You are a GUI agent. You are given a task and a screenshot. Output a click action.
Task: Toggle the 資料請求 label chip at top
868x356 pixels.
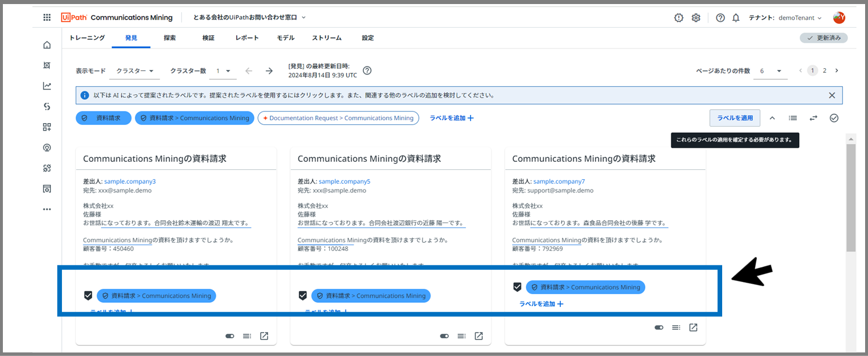(x=104, y=118)
